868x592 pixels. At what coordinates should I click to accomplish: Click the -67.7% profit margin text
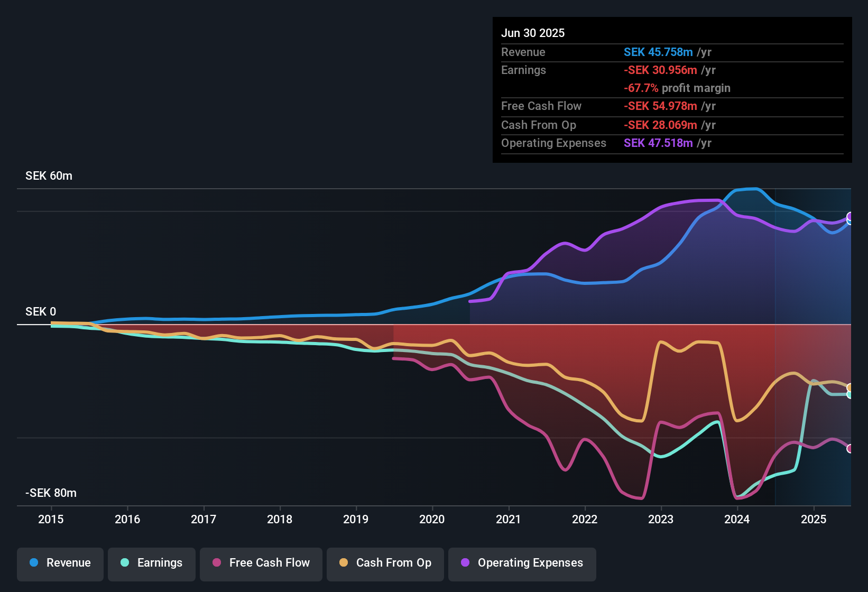pos(677,88)
